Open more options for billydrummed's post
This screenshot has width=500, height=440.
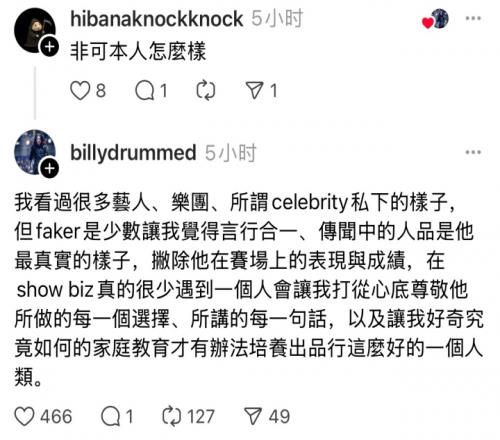(473, 152)
